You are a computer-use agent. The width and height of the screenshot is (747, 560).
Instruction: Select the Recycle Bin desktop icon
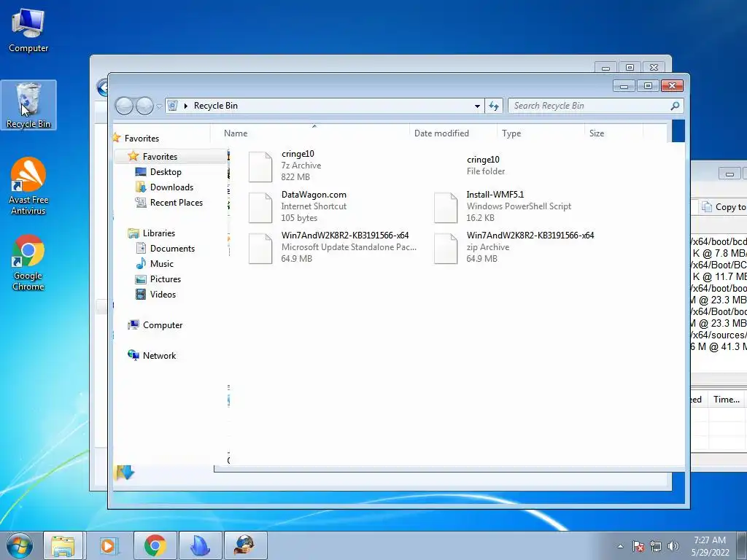point(28,105)
